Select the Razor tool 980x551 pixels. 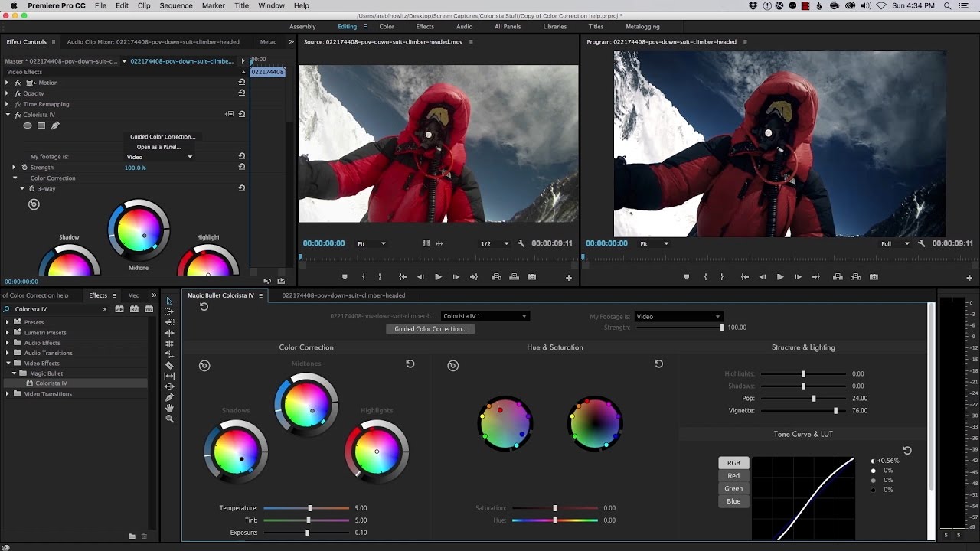coord(169,365)
